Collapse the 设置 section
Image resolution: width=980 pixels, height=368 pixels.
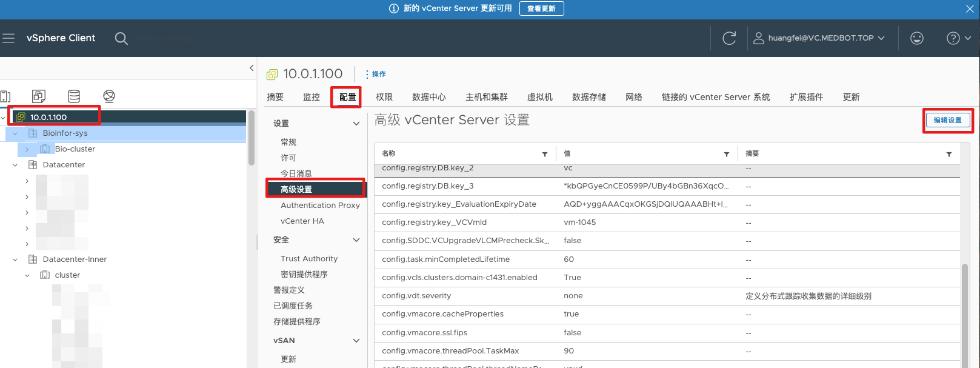pyautogui.click(x=356, y=124)
